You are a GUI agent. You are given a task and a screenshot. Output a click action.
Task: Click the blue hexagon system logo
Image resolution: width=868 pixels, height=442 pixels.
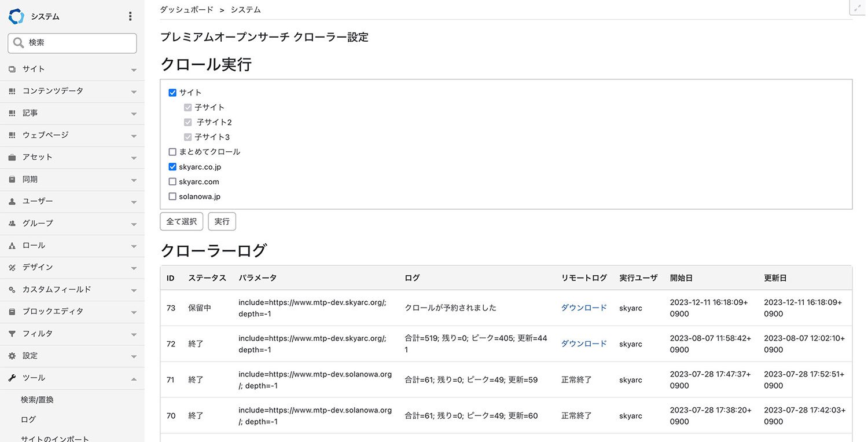[x=16, y=16]
